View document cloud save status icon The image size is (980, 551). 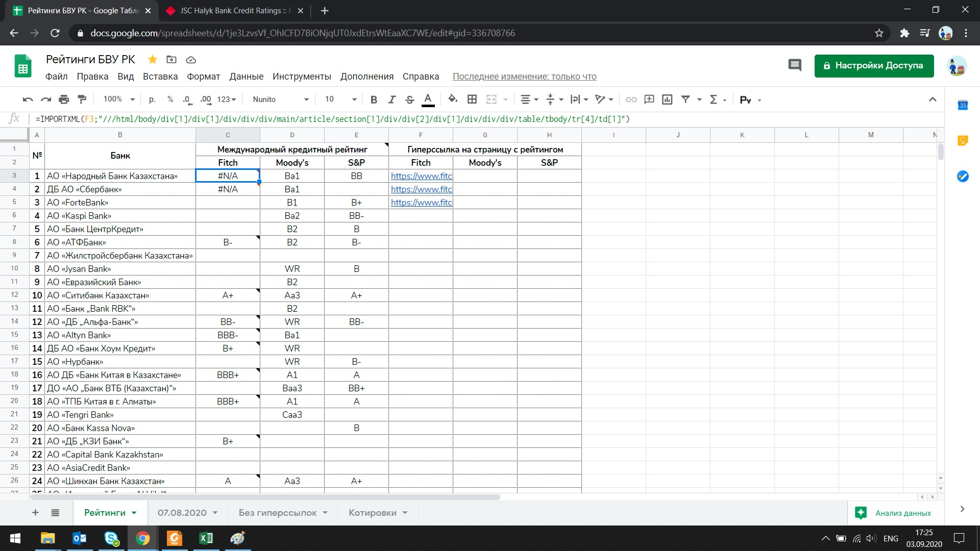pyautogui.click(x=191, y=60)
